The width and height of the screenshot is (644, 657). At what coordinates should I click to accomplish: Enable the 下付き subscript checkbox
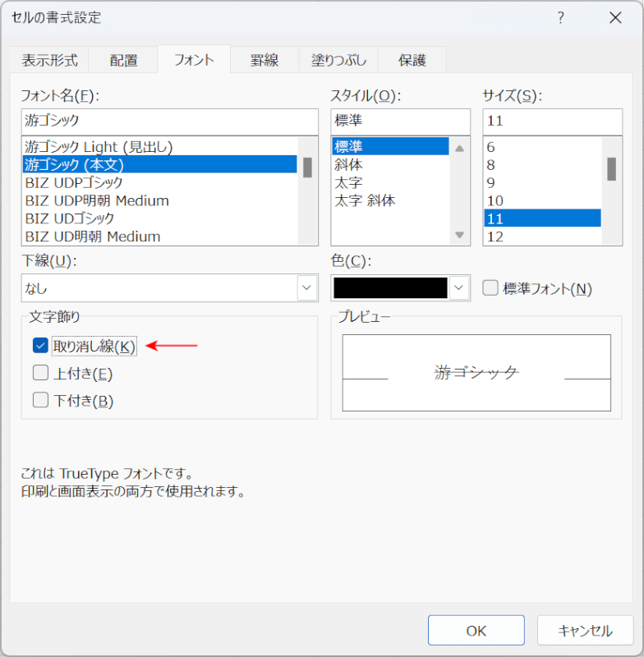click(x=40, y=401)
